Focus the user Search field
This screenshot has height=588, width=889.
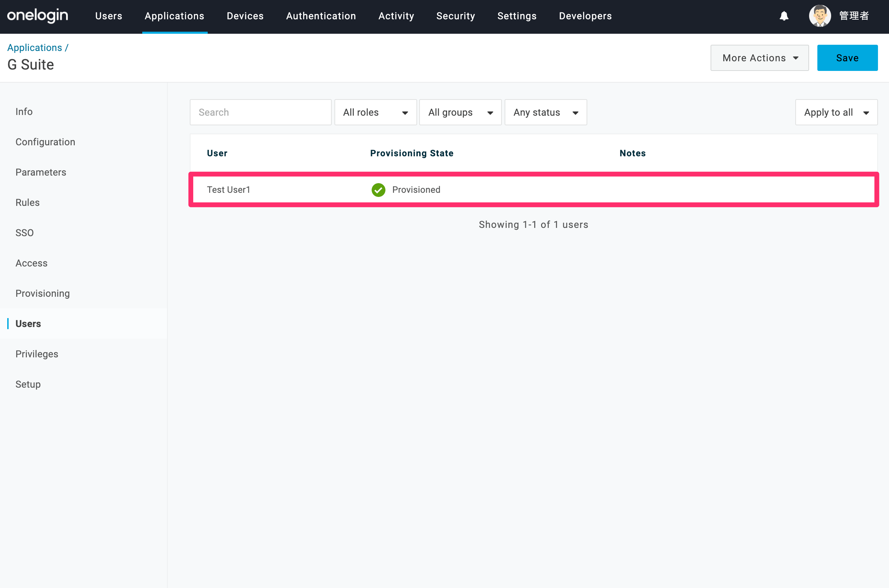coord(261,112)
